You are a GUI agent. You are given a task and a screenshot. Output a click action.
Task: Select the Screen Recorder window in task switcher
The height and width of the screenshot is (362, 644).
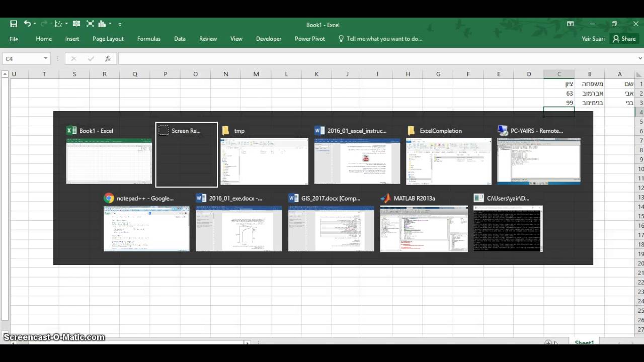pyautogui.click(x=186, y=154)
